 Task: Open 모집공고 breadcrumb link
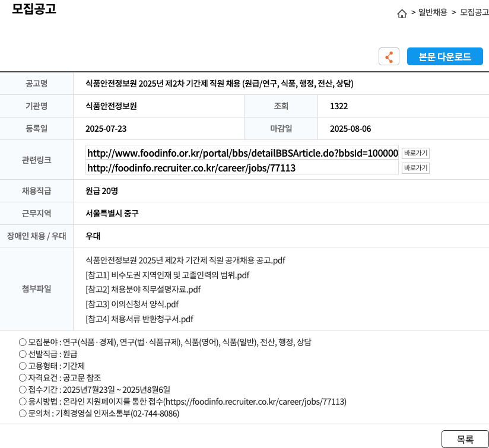pyautogui.click(x=474, y=12)
